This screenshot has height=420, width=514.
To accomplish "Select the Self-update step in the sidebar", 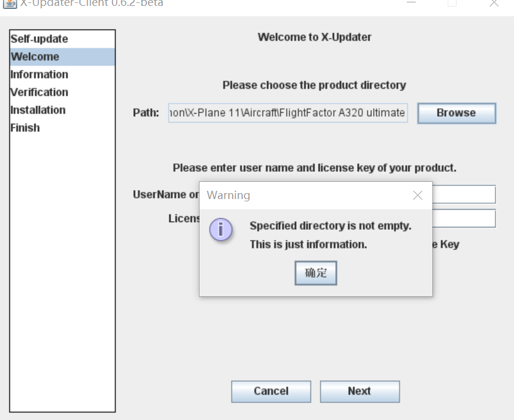I will [x=62, y=39].
